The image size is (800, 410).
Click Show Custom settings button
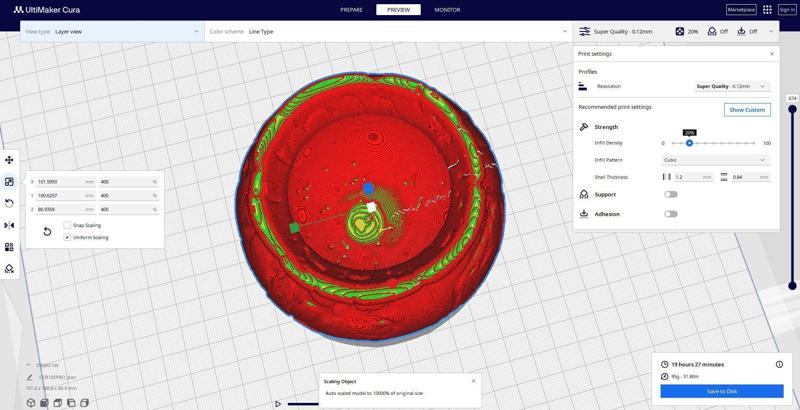(747, 110)
